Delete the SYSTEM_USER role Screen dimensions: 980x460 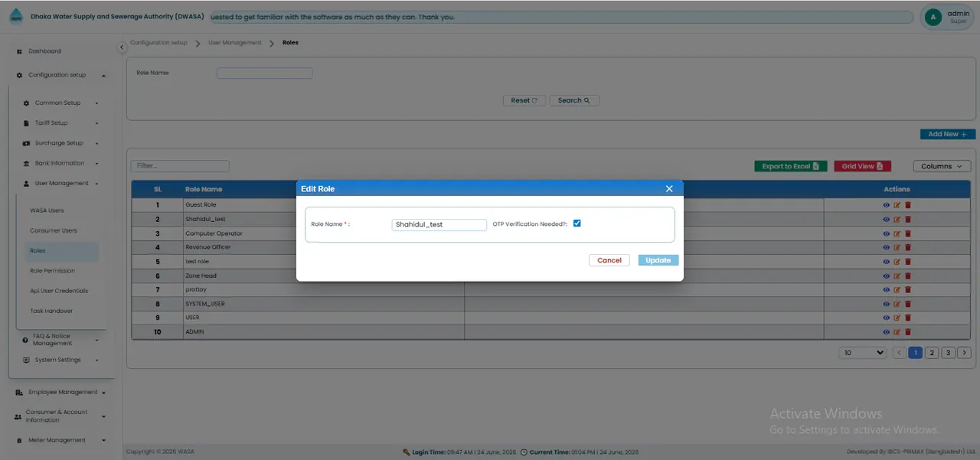pyautogui.click(x=908, y=304)
